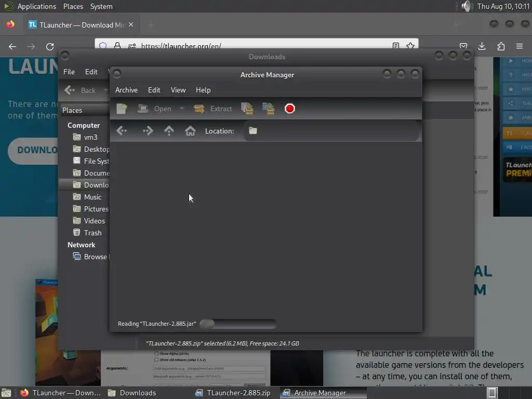This screenshot has width=532, height=399.
Task: Reload the page in Firefox
Action: (50, 46)
